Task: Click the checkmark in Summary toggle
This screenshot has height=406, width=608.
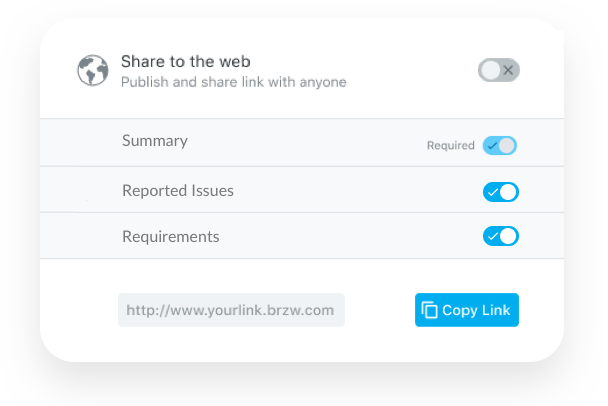Action: [492, 146]
